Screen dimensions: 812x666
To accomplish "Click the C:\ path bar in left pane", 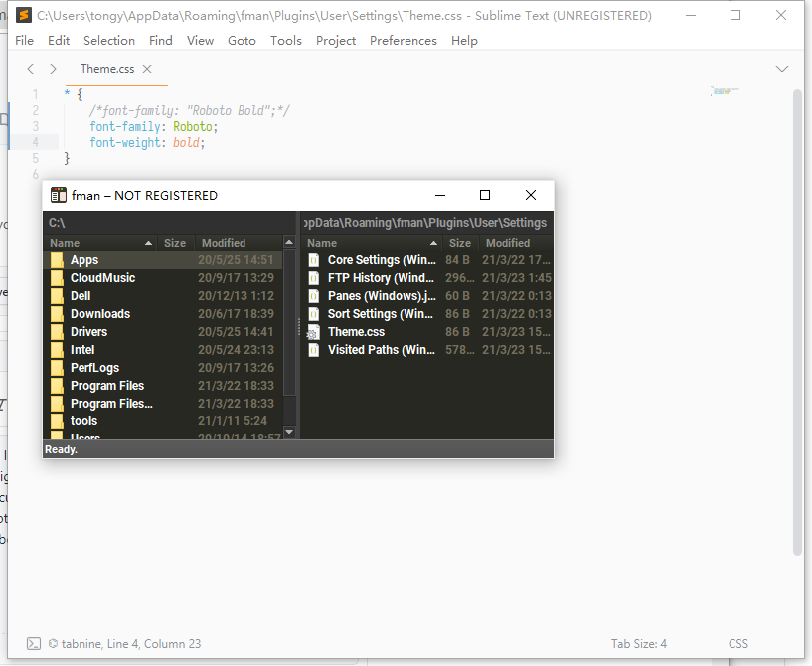I will coord(169,223).
